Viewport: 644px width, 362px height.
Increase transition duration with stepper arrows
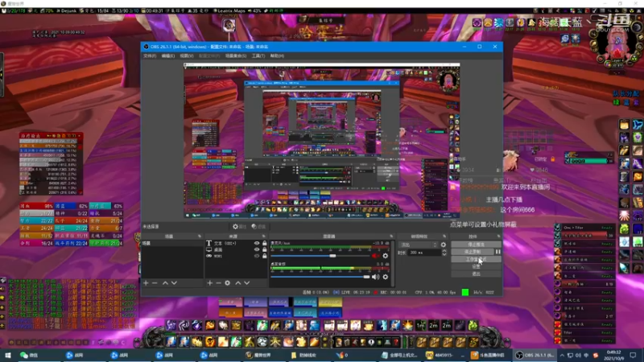coord(444,251)
